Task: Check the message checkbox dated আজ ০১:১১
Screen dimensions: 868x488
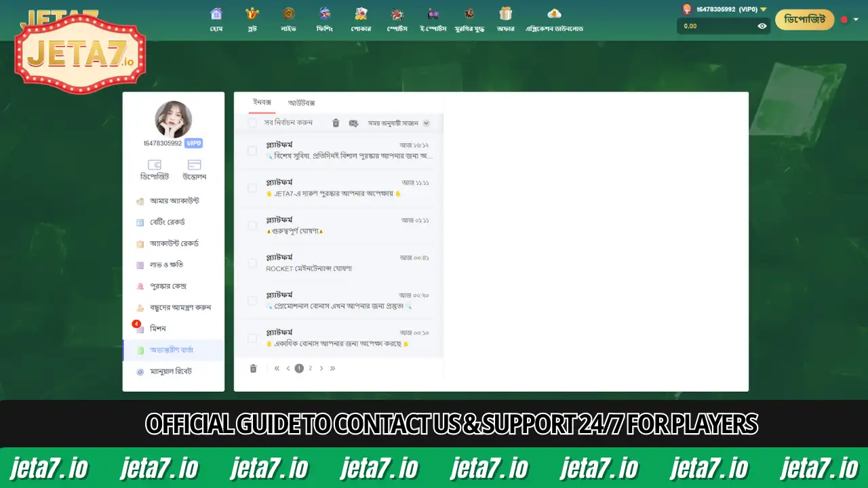Action: click(252, 226)
